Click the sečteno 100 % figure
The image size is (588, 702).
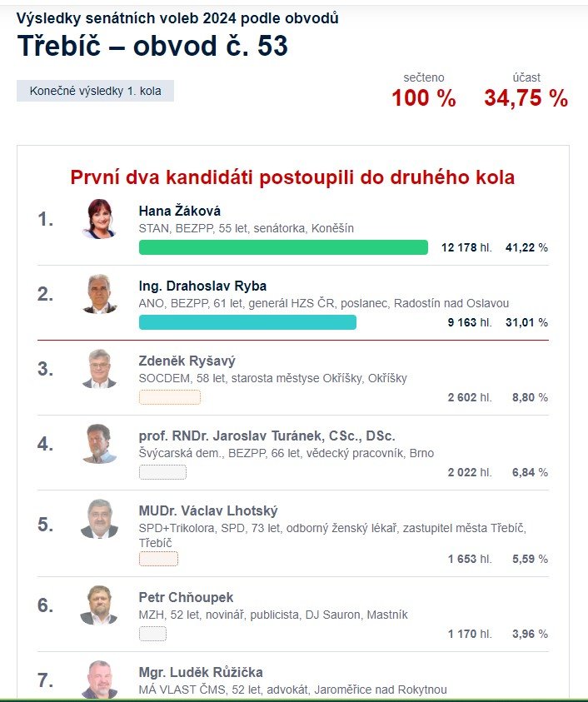tap(424, 98)
